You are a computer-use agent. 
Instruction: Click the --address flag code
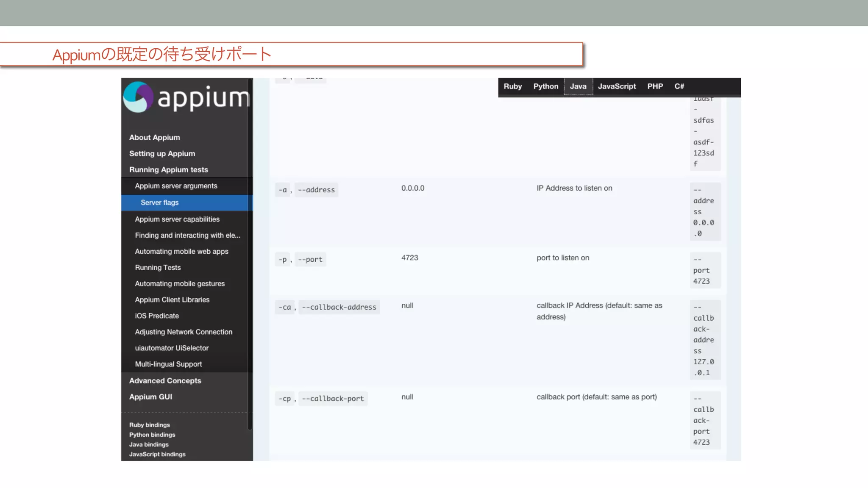click(x=316, y=190)
